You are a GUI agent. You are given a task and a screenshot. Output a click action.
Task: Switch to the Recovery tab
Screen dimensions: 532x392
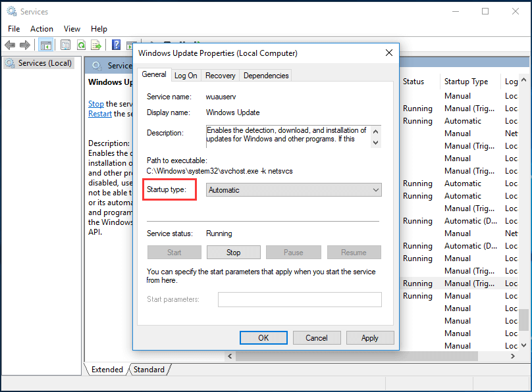(x=220, y=76)
